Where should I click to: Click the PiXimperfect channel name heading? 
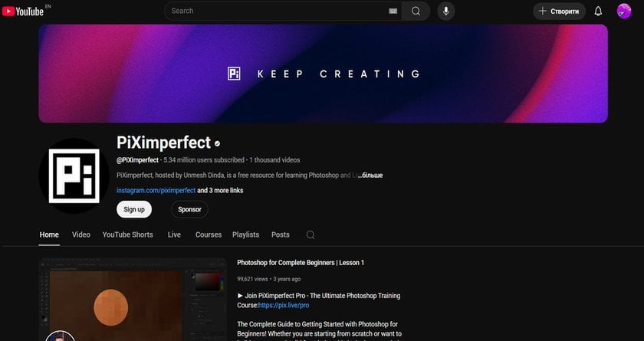click(164, 143)
